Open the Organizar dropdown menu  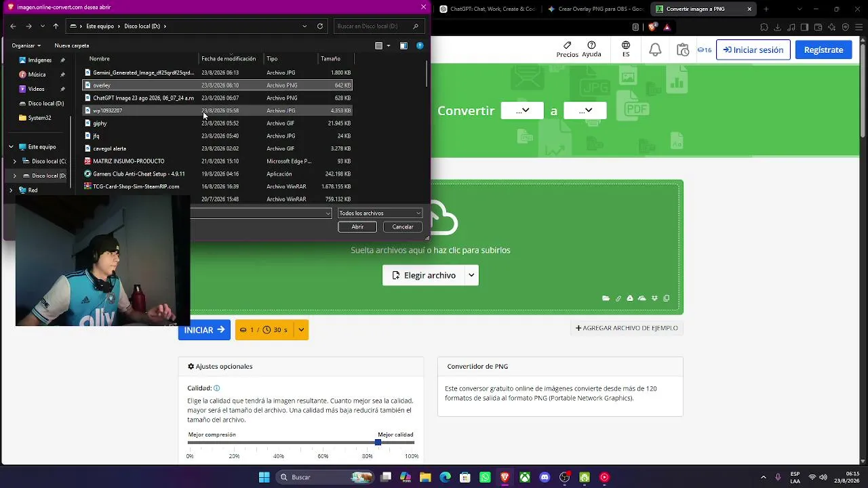pos(26,45)
